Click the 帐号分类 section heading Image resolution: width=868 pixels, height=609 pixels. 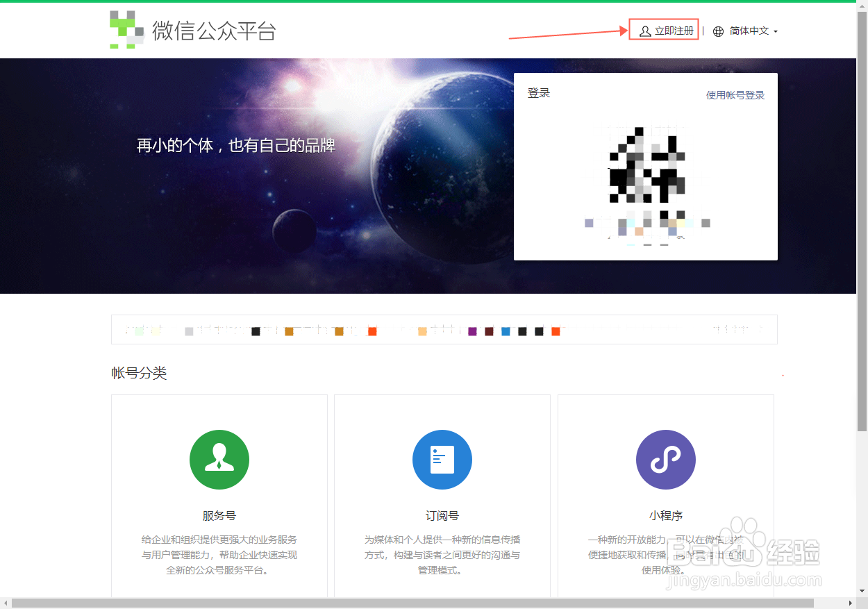tap(139, 373)
